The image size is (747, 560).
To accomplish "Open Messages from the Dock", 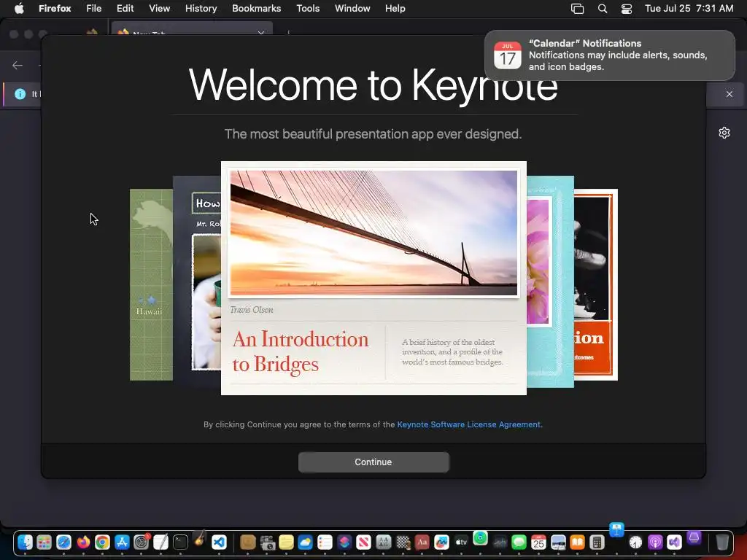I will pos(519,542).
